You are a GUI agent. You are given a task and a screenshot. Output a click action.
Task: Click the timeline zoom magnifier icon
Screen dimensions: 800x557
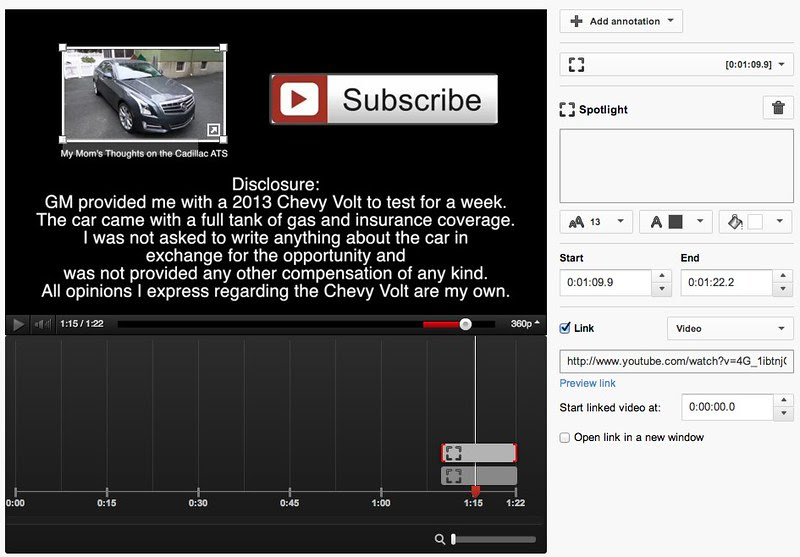tap(439, 539)
